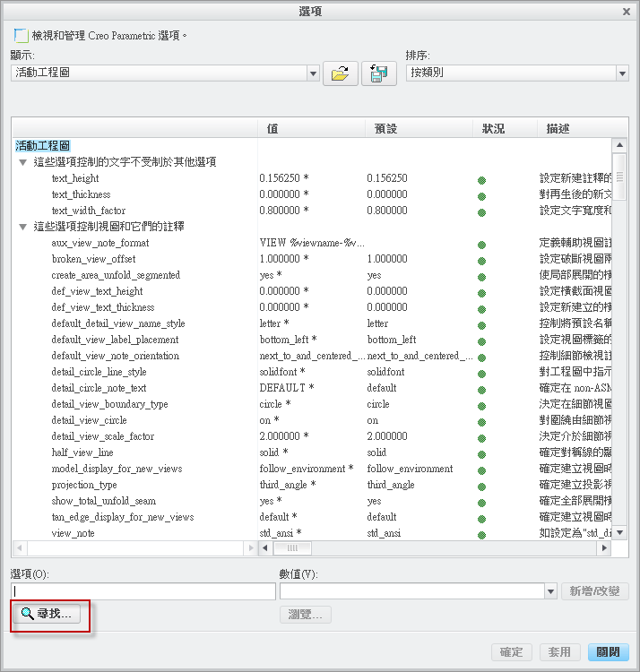Click the vertical scrollbar thumb
The height and width of the screenshot is (672, 640).
[619, 177]
